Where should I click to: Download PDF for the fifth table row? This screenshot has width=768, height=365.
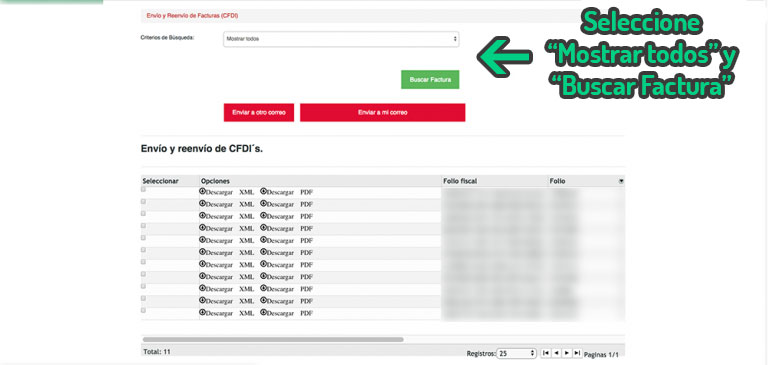tap(287, 241)
